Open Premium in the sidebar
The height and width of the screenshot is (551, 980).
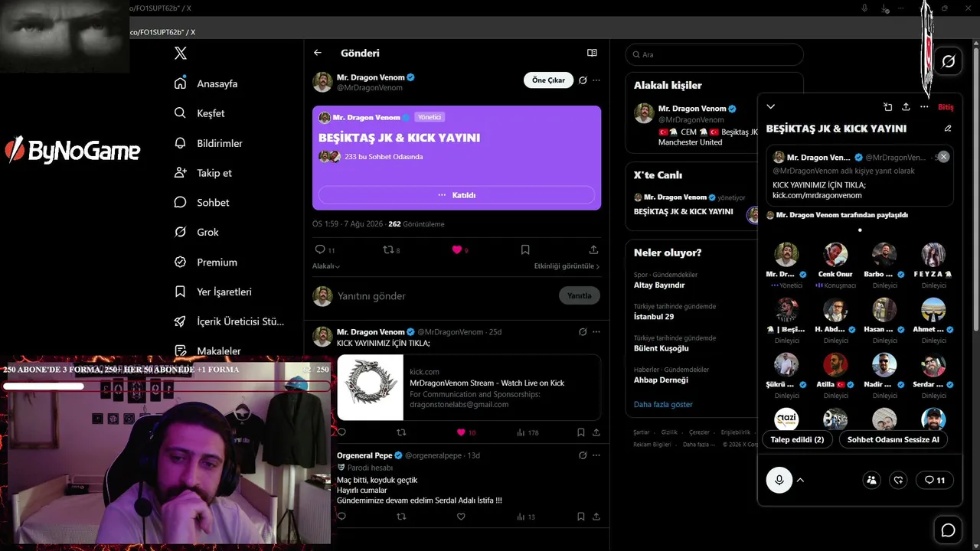click(207, 262)
